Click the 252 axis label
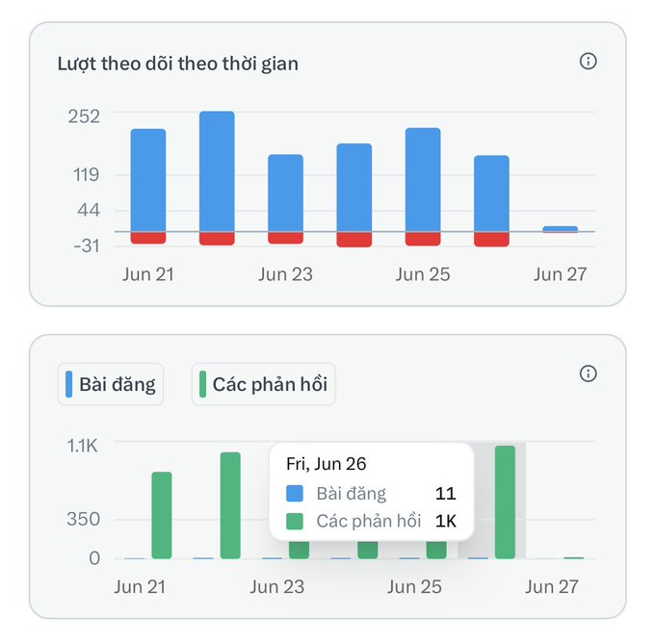 point(84,116)
